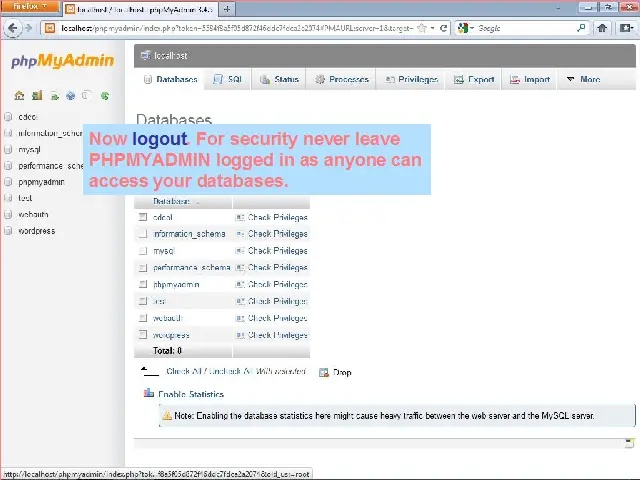This screenshot has width=640, height=480.
Task: Open the Databases tab
Action: click(171, 79)
